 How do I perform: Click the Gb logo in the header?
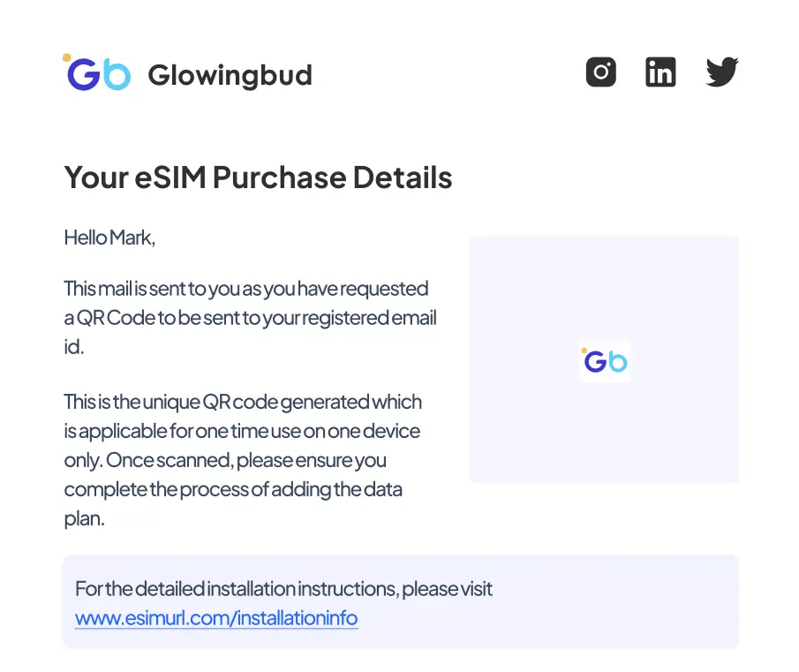click(x=97, y=73)
